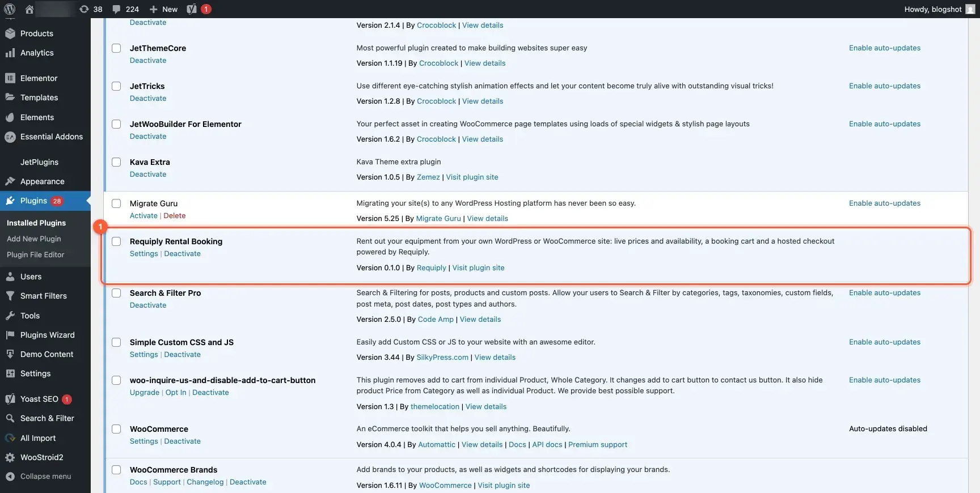980x493 pixels.
Task: Open the 38 pending updates icon
Action: [x=84, y=9]
